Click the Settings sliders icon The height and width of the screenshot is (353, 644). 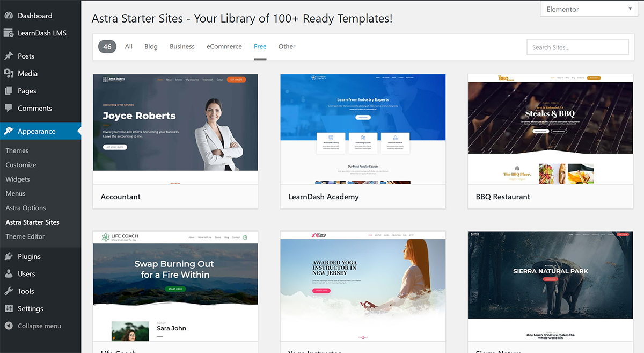[x=9, y=308]
